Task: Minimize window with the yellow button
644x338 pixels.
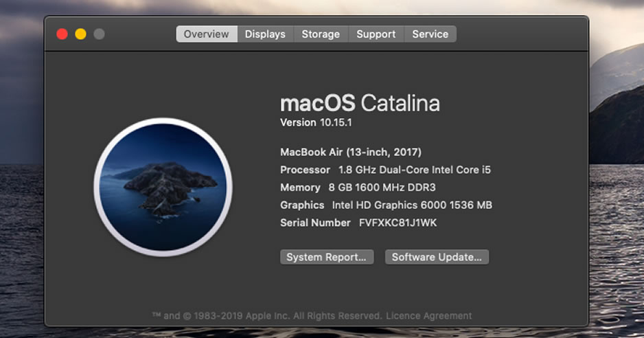Action: [80, 34]
